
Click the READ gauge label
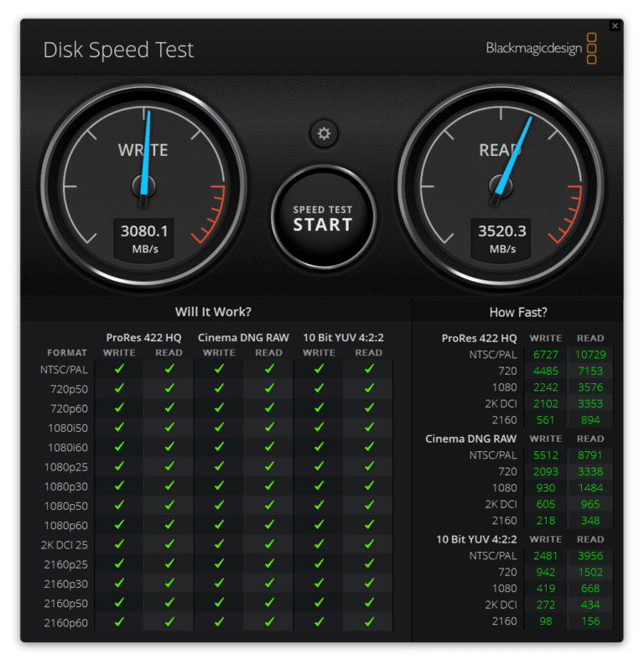click(500, 150)
